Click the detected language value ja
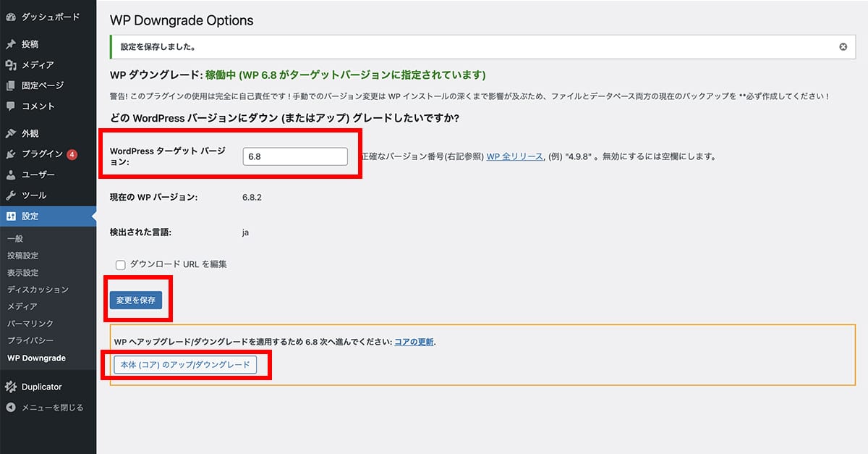This screenshot has height=454, width=868. click(246, 232)
